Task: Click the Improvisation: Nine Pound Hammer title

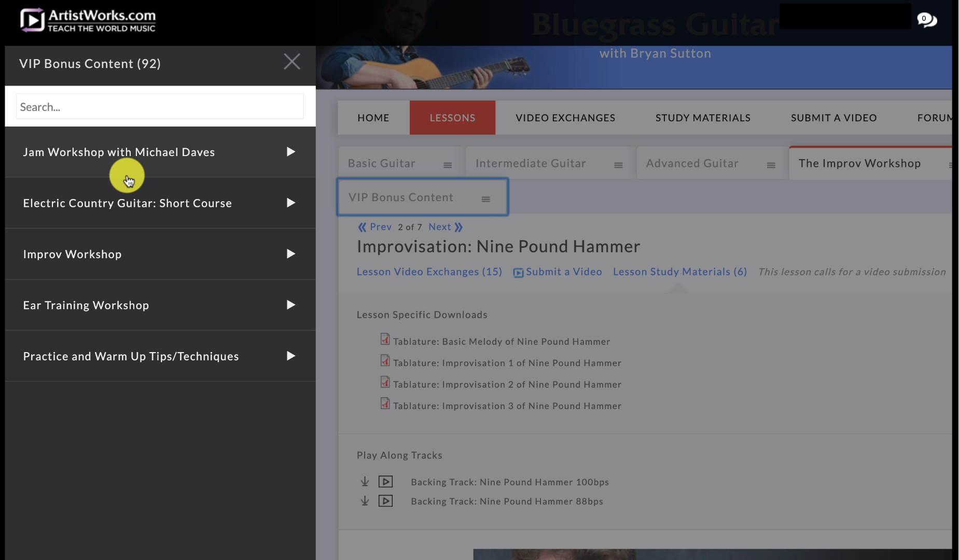Action: 498,246
